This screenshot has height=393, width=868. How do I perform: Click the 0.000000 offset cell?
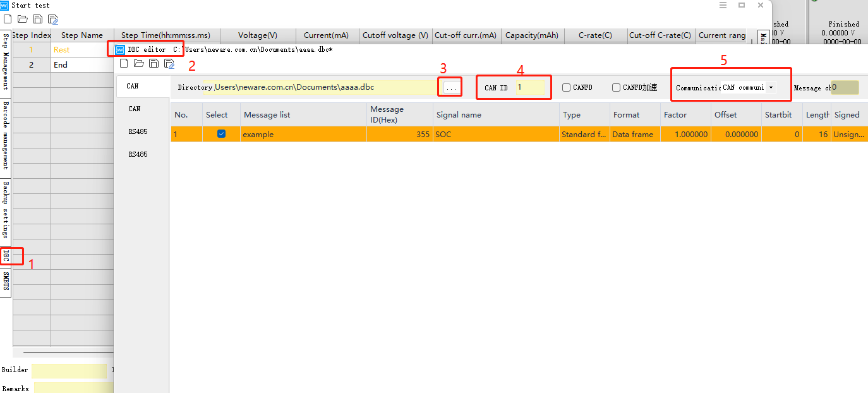point(736,134)
